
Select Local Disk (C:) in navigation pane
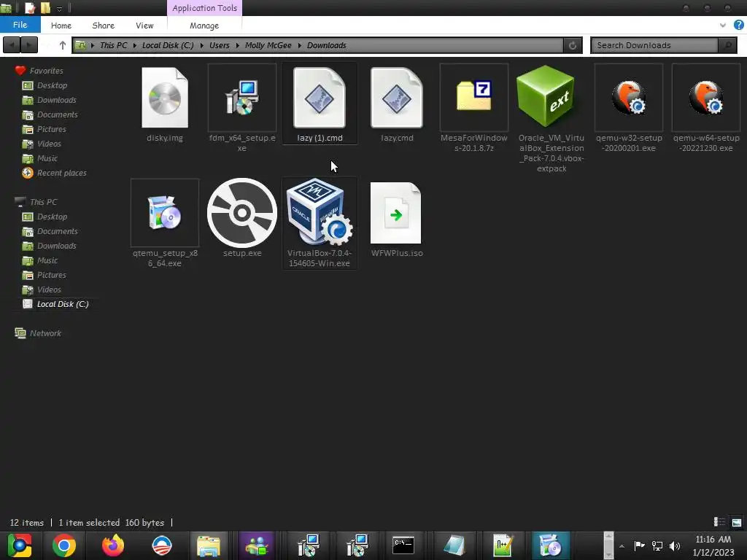[x=63, y=304]
